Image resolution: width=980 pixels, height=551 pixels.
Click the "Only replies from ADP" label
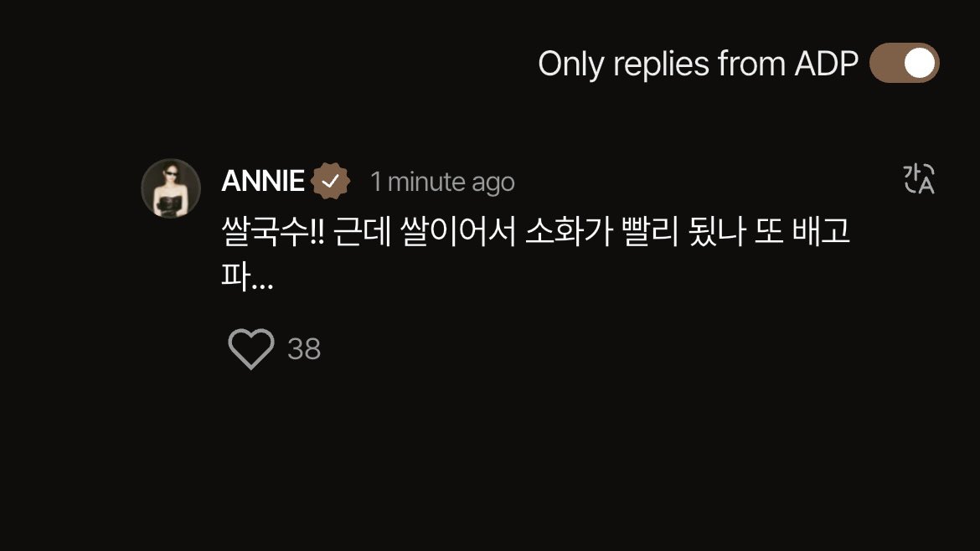coord(698,64)
